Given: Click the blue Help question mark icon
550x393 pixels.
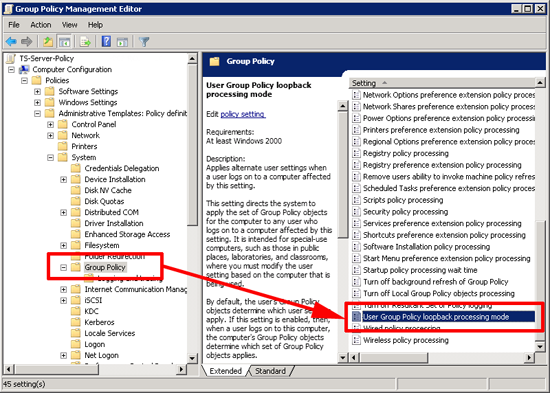Looking at the screenshot, I should (106, 41).
